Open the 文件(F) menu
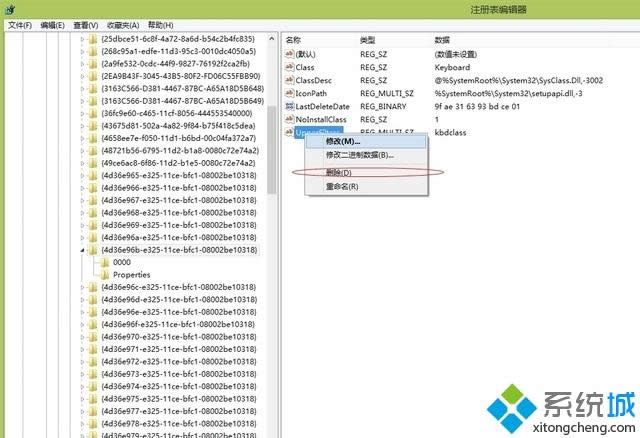The height and width of the screenshot is (438, 640). pyautogui.click(x=20, y=24)
